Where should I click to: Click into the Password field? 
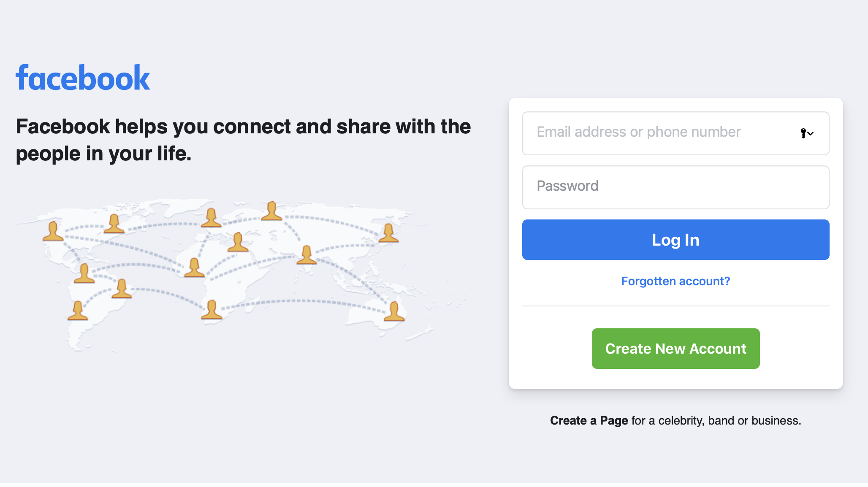click(x=675, y=187)
